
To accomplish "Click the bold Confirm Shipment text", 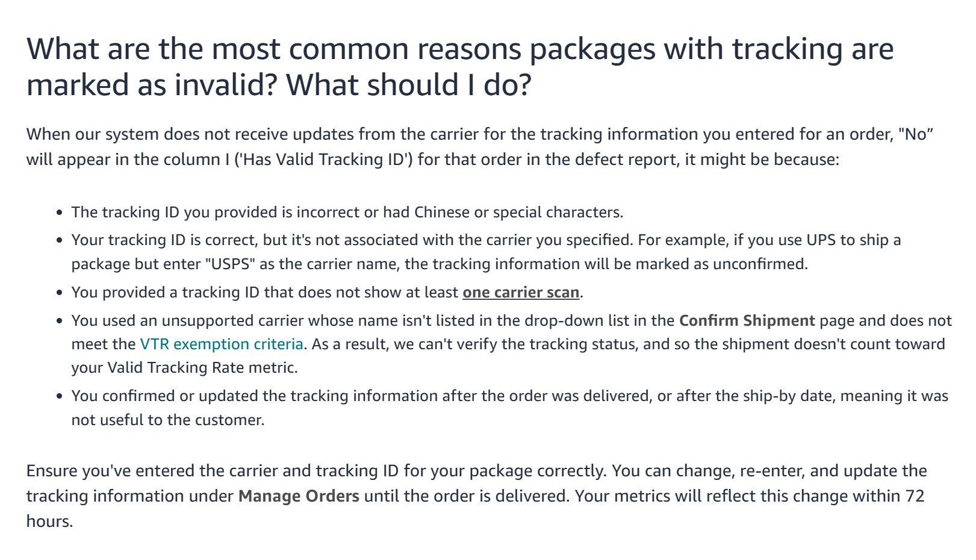I will (747, 320).
